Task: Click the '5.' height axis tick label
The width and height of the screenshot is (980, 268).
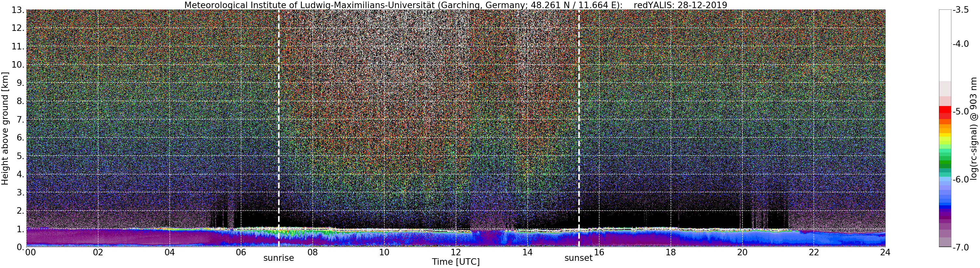Action: (x=21, y=156)
